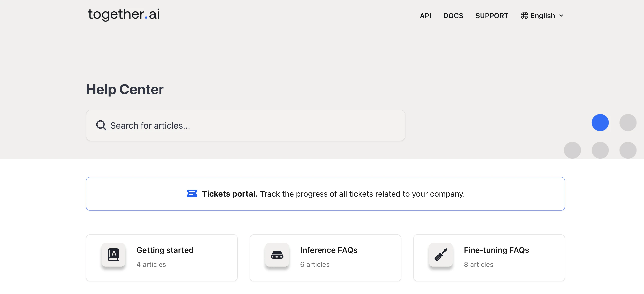This screenshot has width=644, height=294.
Task: Click the together.ai logo
Action: 124,14
